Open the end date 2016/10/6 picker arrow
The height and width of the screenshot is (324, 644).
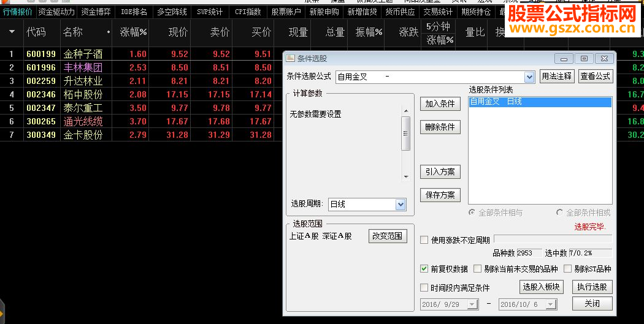pos(551,304)
